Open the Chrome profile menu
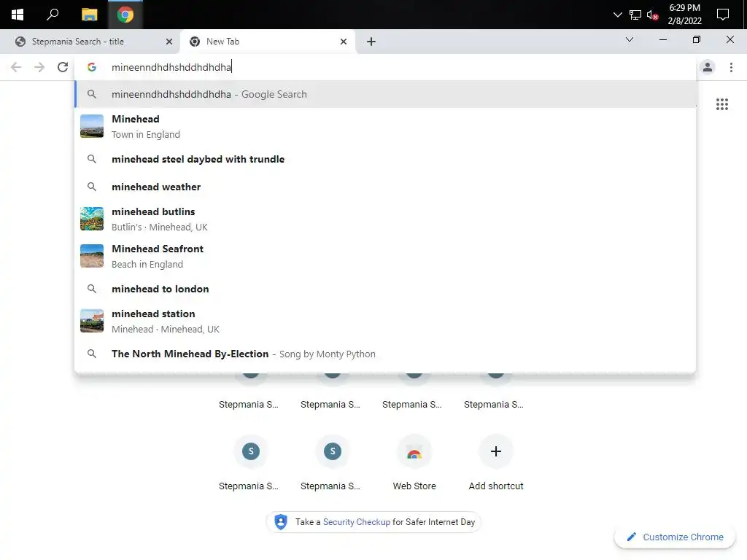Image resolution: width=747 pixels, height=560 pixels. (708, 67)
